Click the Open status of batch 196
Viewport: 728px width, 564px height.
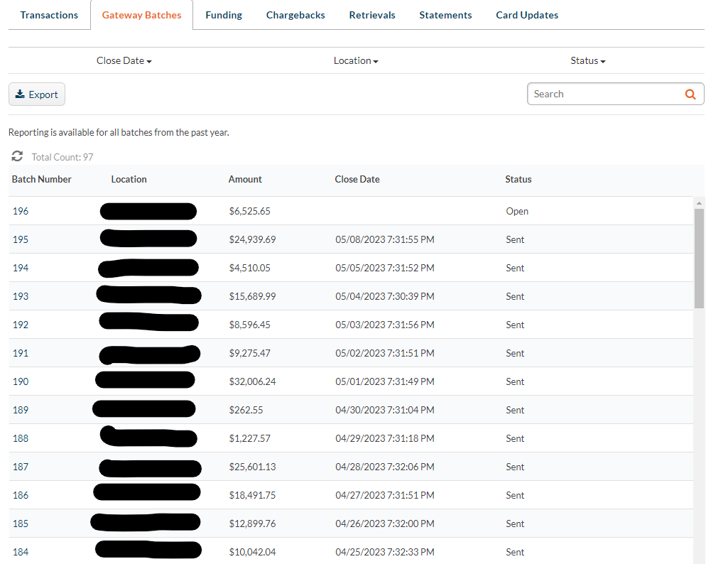click(517, 211)
